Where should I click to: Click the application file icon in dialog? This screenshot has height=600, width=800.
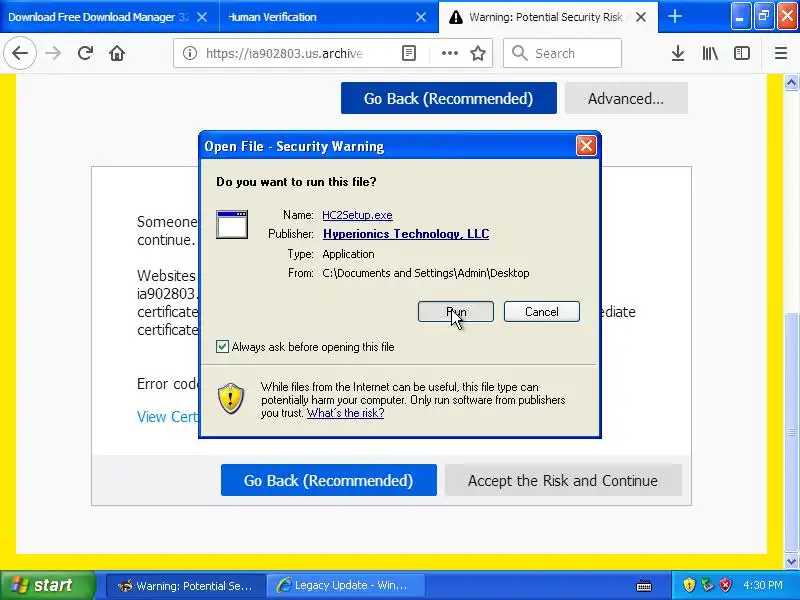click(232, 224)
